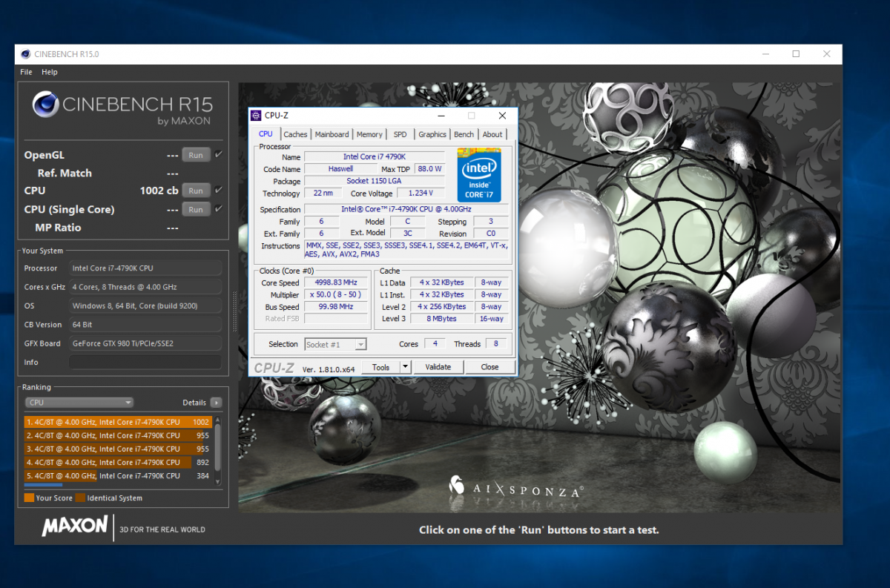
Task: Run the CPU Single Core test
Action: [x=196, y=209]
